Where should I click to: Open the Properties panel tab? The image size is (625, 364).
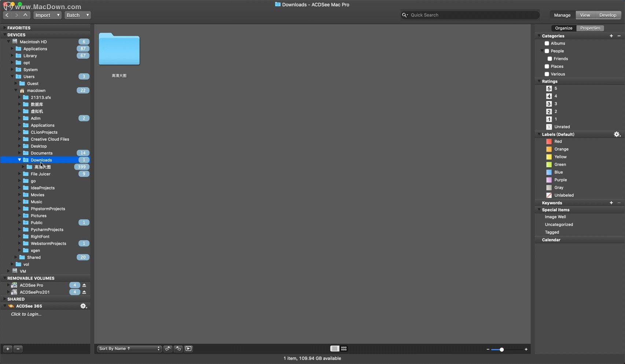pyautogui.click(x=590, y=28)
